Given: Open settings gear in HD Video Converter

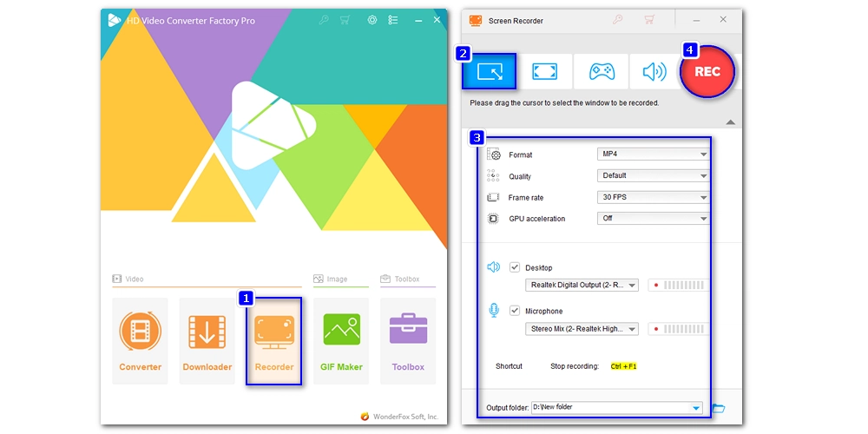Looking at the screenshot, I should (372, 20).
